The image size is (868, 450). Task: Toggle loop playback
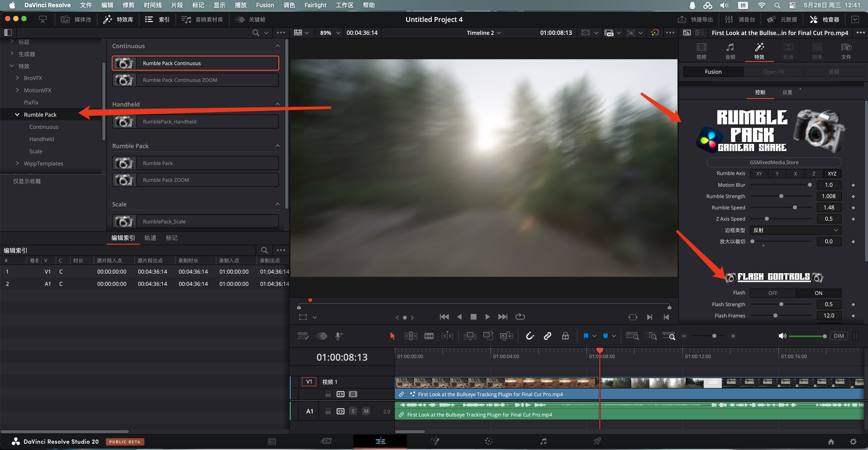520,317
